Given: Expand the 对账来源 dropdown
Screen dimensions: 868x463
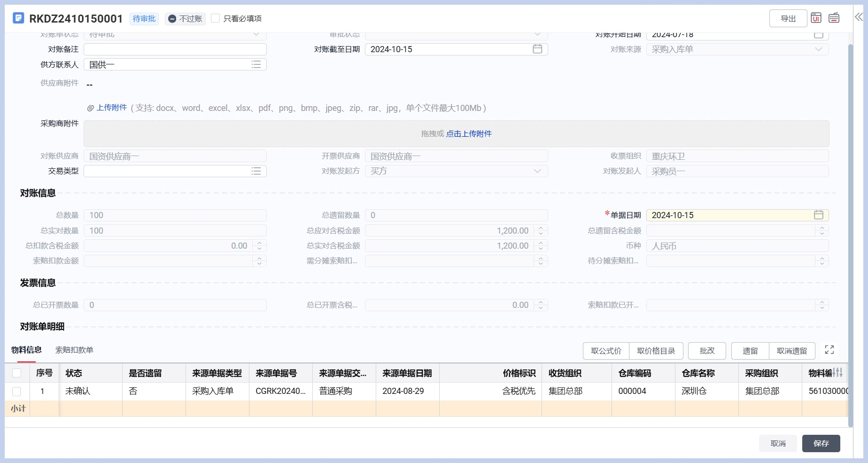Looking at the screenshot, I should click(818, 49).
